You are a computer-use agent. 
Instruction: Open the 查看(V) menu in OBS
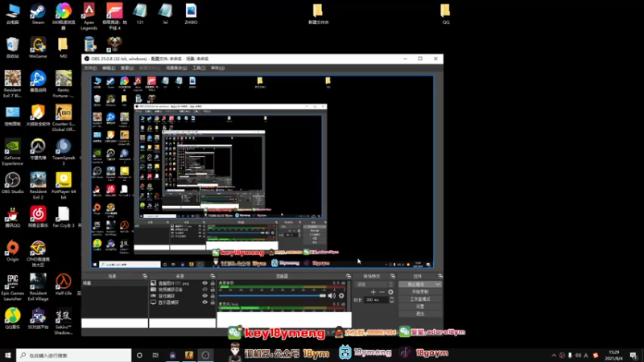tap(127, 68)
